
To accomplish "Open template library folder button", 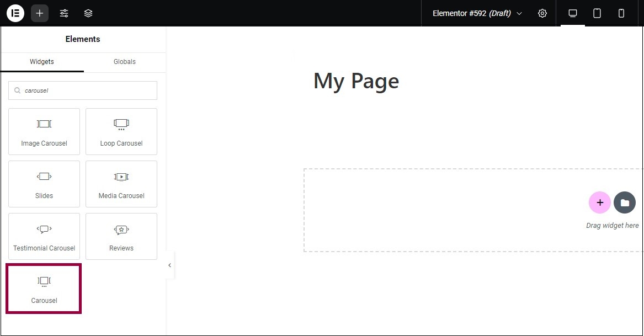I will pos(625,202).
